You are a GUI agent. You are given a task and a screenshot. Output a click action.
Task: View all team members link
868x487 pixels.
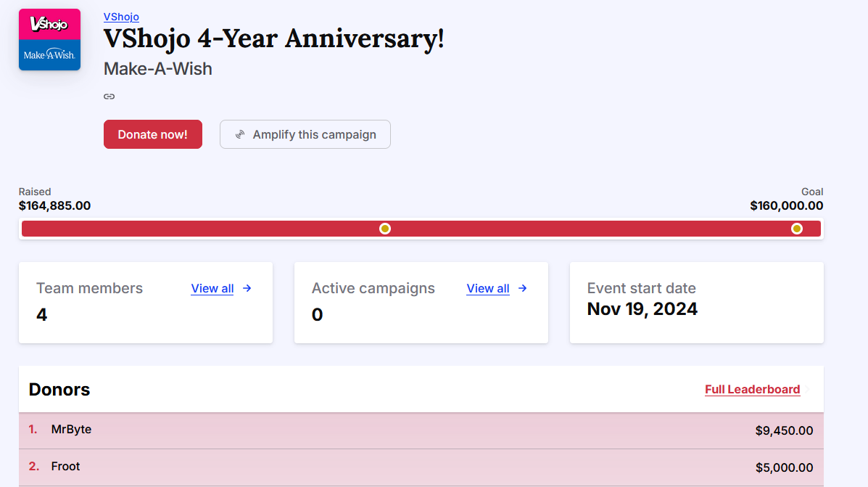click(212, 289)
